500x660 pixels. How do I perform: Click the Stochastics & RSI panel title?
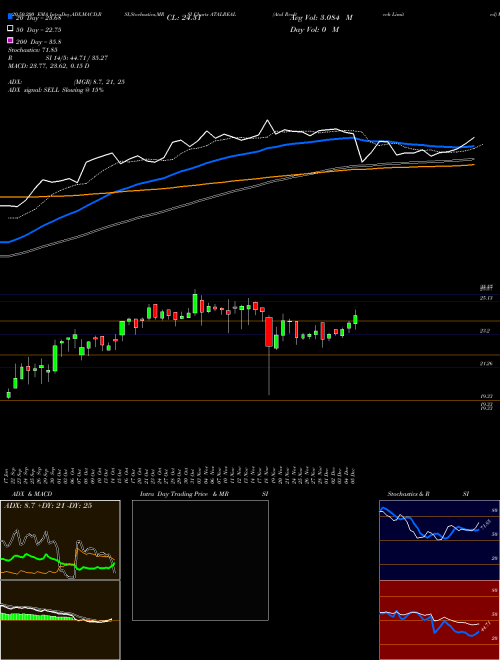click(428, 494)
